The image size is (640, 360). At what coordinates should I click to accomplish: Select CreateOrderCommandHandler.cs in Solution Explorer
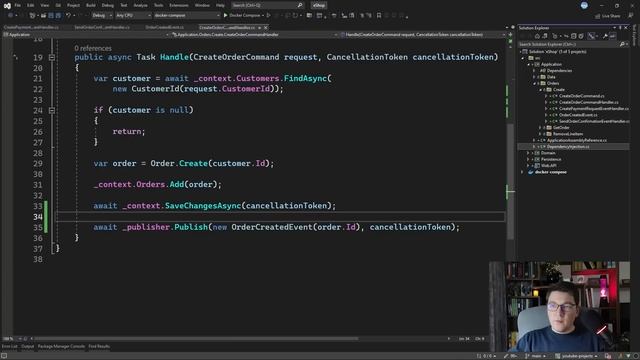pos(589,102)
